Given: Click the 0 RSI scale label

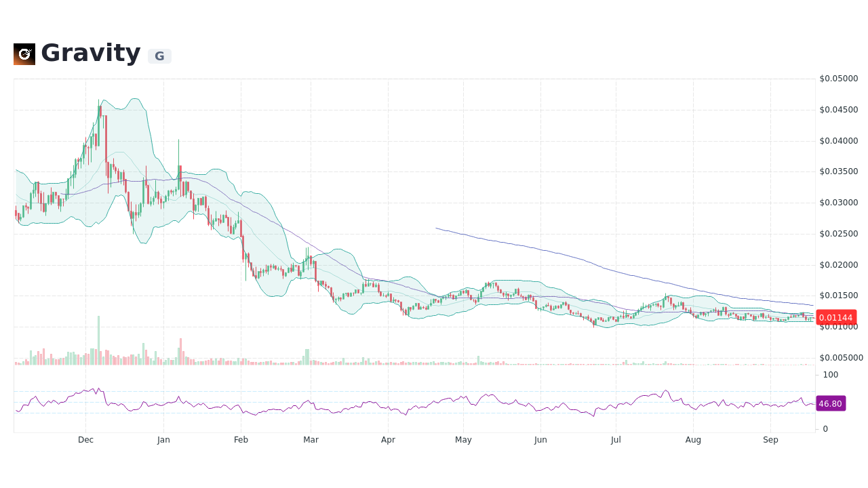Looking at the screenshot, I should click(x=825, y=428).
